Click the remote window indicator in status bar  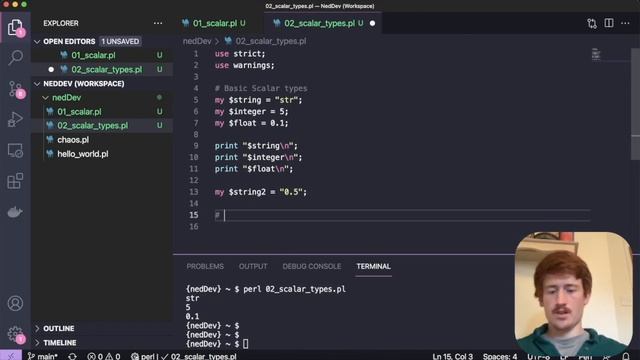[x=11, y=356]
